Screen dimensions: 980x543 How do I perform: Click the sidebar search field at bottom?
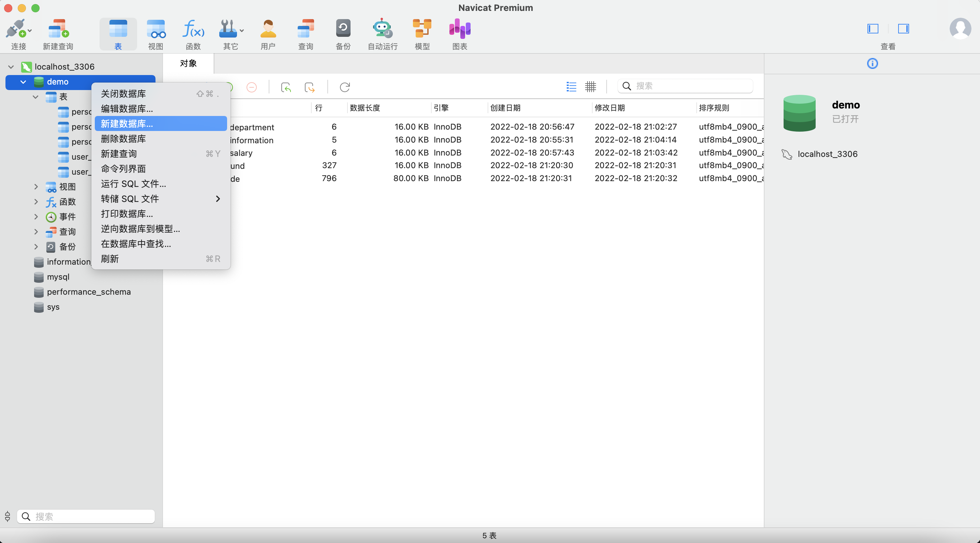click(86, 516)
